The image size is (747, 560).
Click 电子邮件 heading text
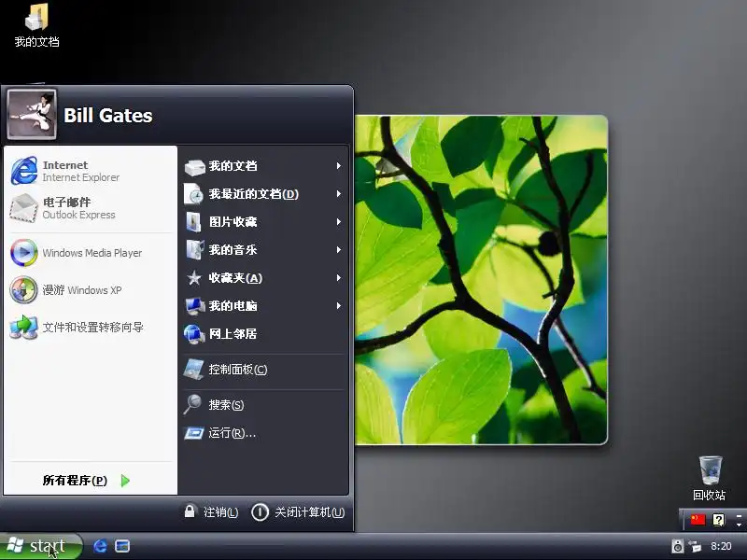66,202
